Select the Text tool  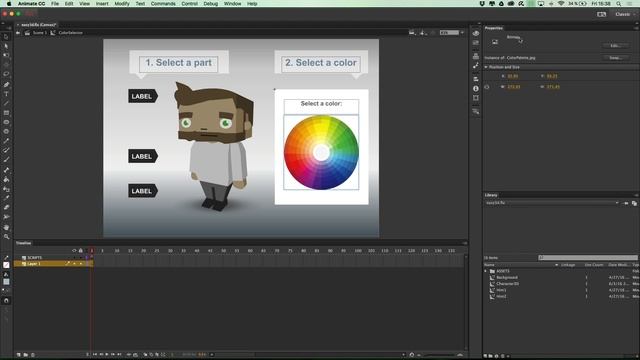coord(6,94)
